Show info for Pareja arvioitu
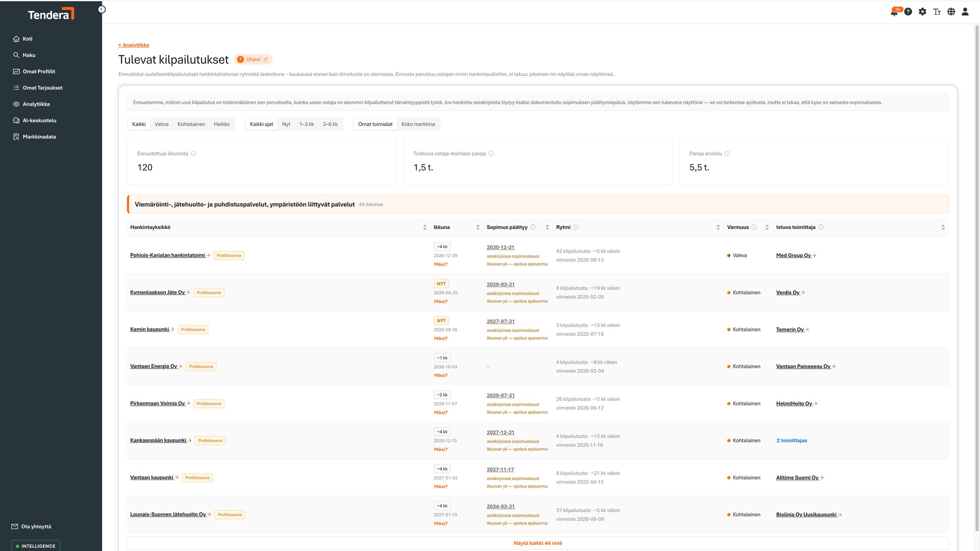Image resolution: width=980 pixels, height=551 pixels. pyautogui.click(x=727, y=154)
